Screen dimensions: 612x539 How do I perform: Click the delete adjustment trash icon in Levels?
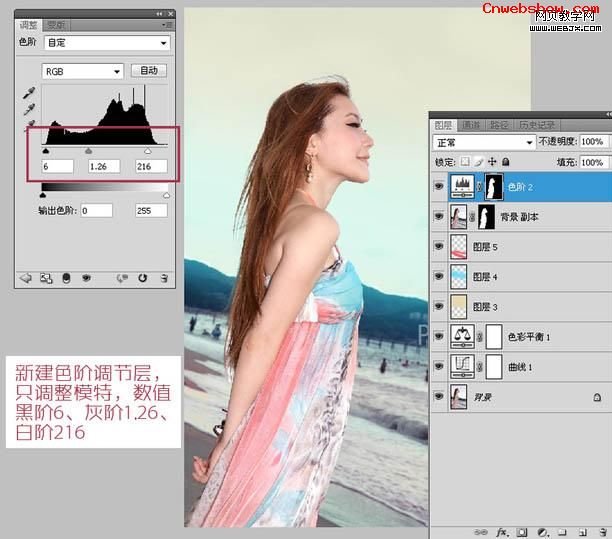point(164,278)
